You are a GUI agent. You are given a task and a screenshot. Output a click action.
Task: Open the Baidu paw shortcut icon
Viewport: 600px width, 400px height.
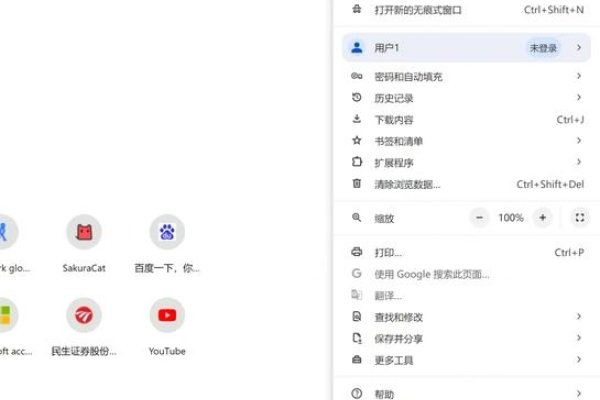167,232
